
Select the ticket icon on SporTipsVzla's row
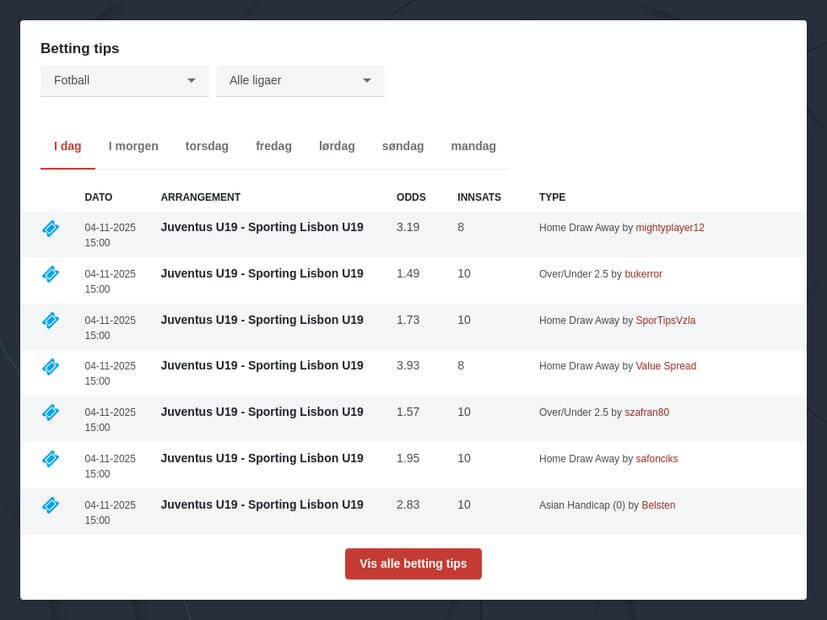point(50,320)
